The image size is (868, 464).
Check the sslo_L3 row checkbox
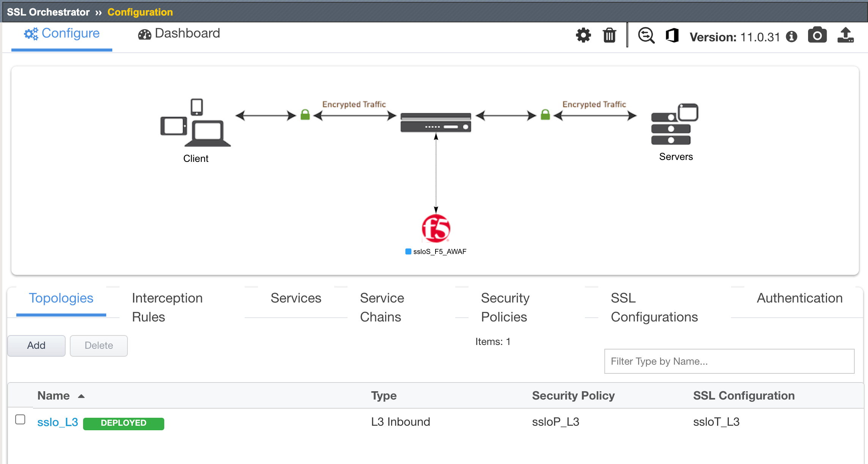point(20,420)
